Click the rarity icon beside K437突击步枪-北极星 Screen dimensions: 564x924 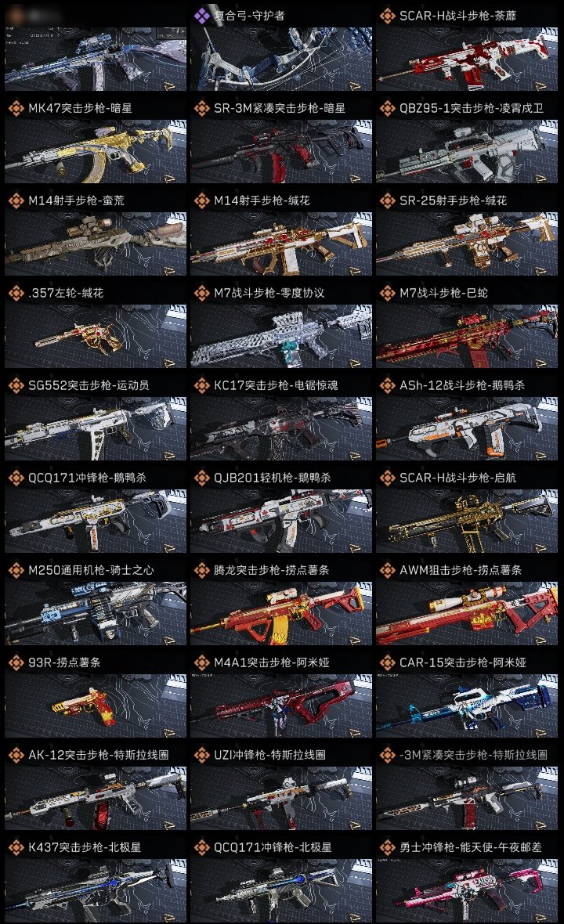tap(16, 847)
